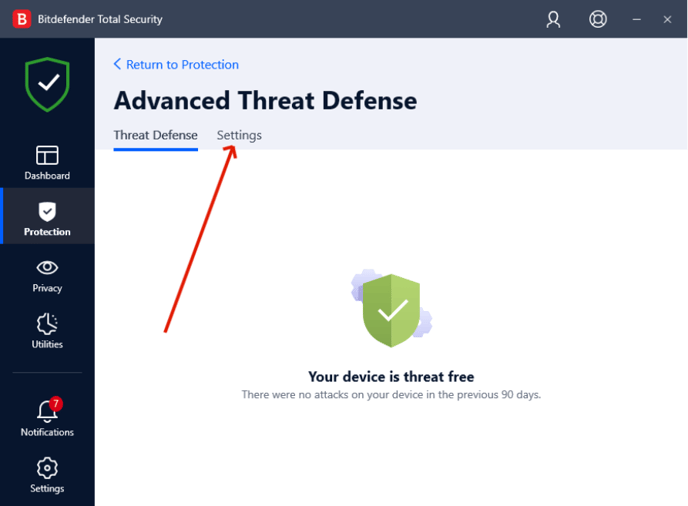688x506 pixels.
Task: Close the Bitdefender window
Action: click(667, 19)
